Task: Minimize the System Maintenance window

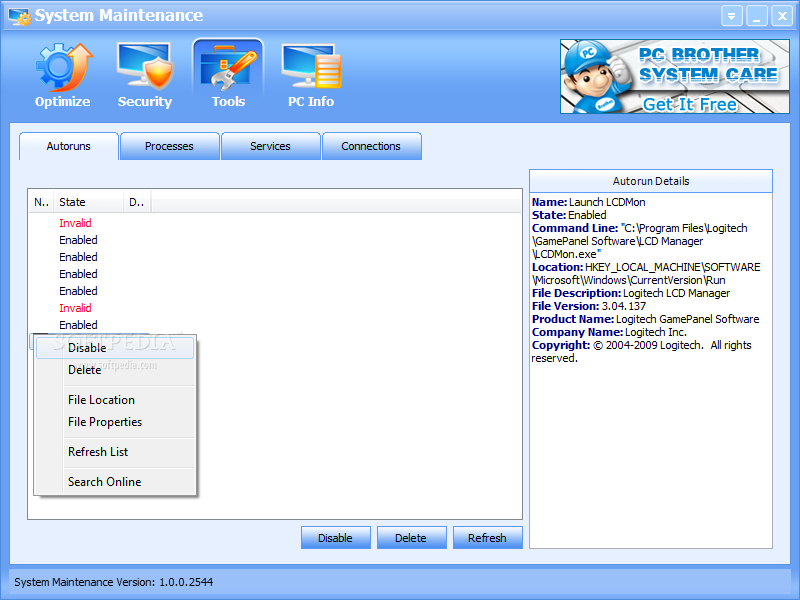Action: [x=757, y=16]
